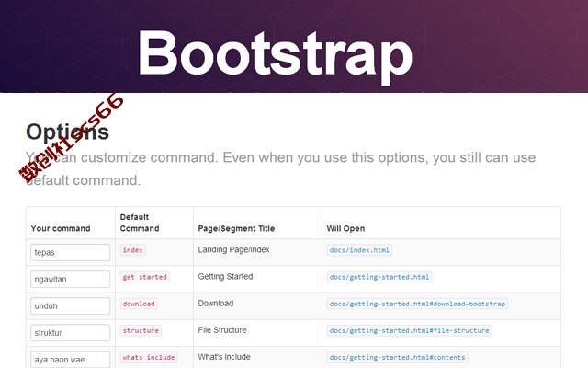Click the 'tepas' command input field
Viewport: 588px width, 368px height.
(x=71, y=252)
